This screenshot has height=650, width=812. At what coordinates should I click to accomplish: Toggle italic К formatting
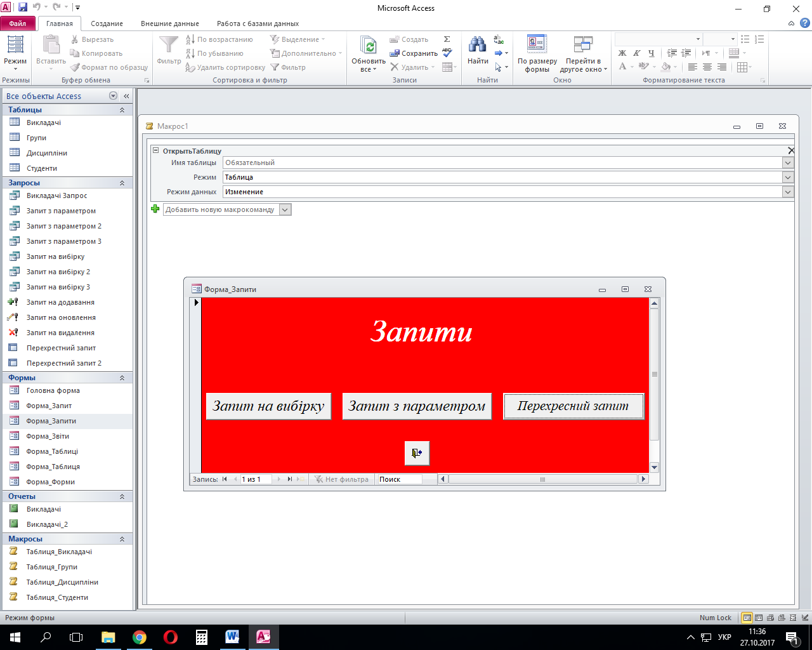(x=637, y=53)
